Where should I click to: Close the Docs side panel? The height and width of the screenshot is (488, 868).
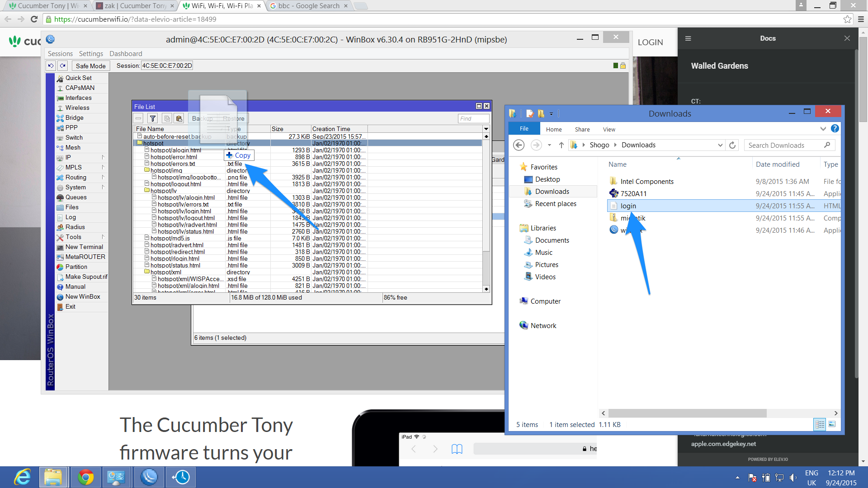(847, 38)
